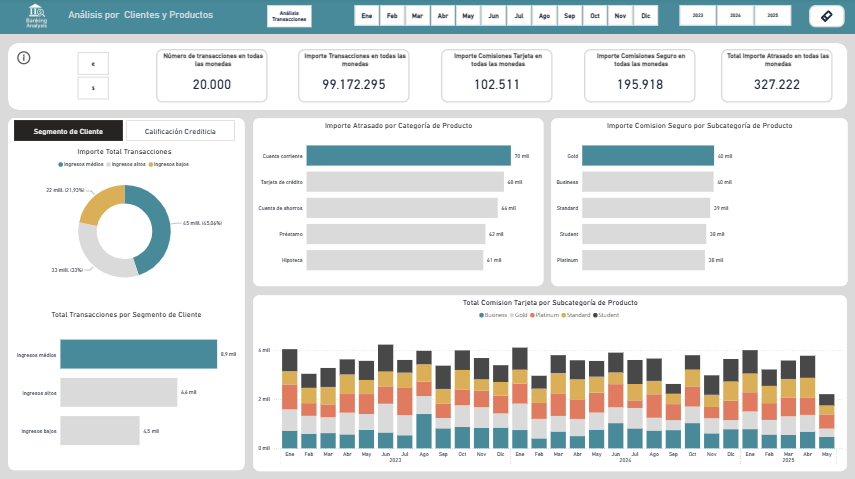Filter by month Ene

366,16
